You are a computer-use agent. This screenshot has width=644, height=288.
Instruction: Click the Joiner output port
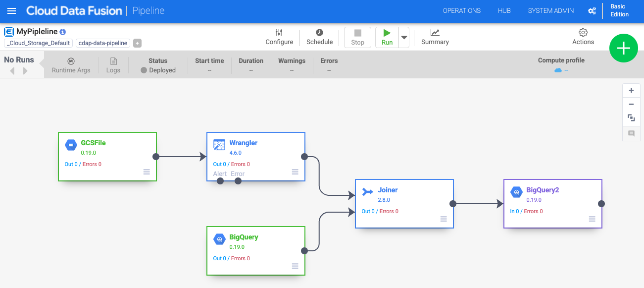point(453,203)
